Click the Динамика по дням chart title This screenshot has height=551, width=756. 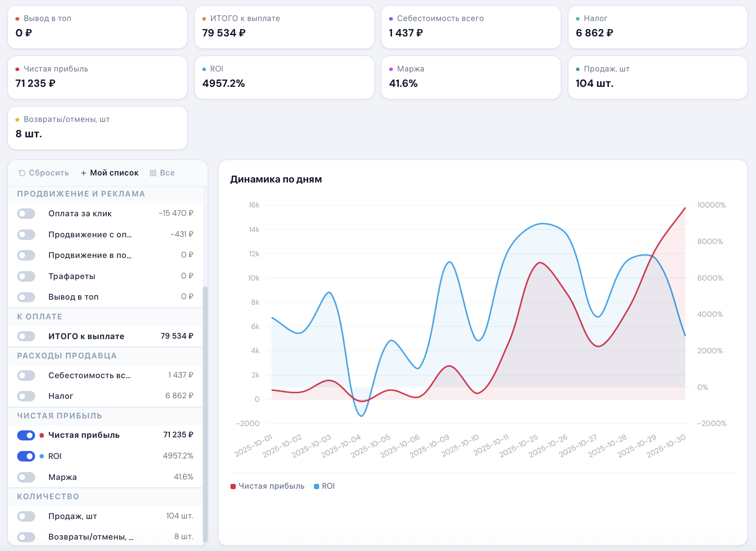point(276,179)
